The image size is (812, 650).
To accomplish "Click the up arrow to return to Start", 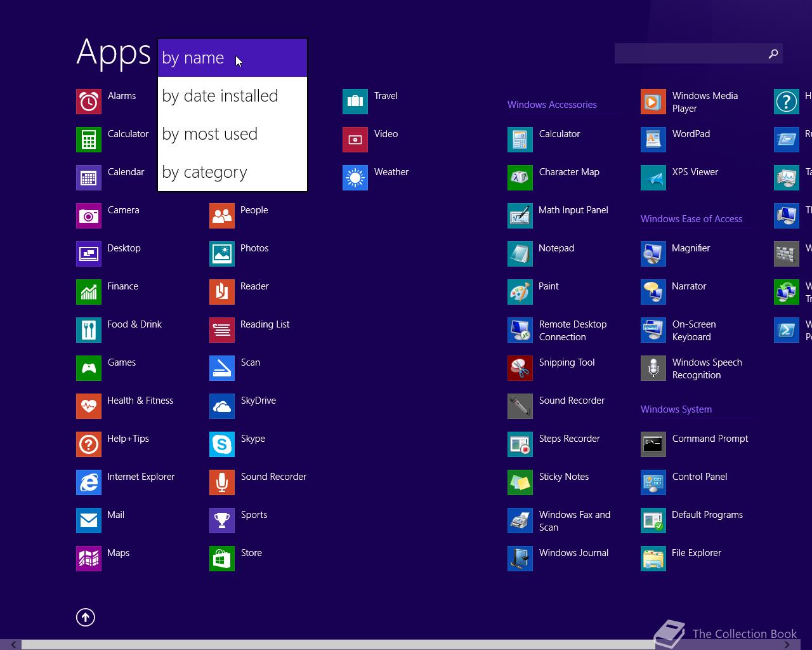I will click(86, 617).
